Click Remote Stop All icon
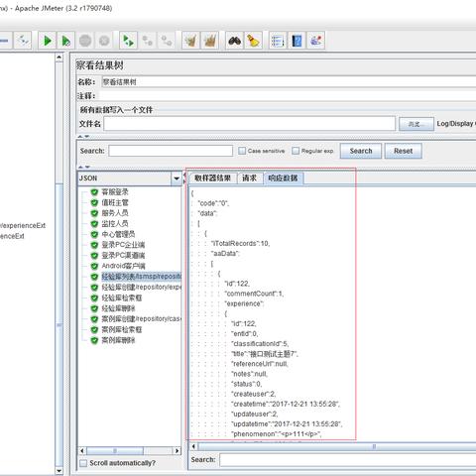The image size is (476, 476). coord(147,41)
